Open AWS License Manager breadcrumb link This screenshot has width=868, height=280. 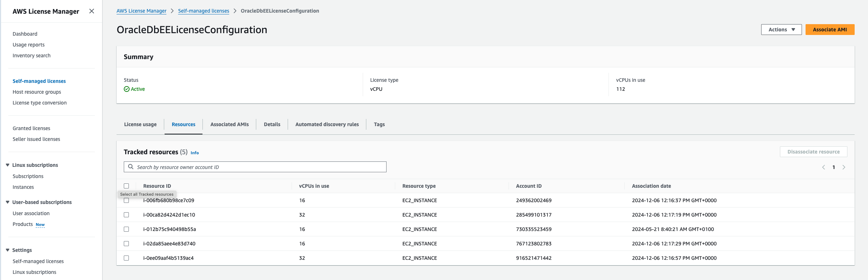[x=141, y=11]
